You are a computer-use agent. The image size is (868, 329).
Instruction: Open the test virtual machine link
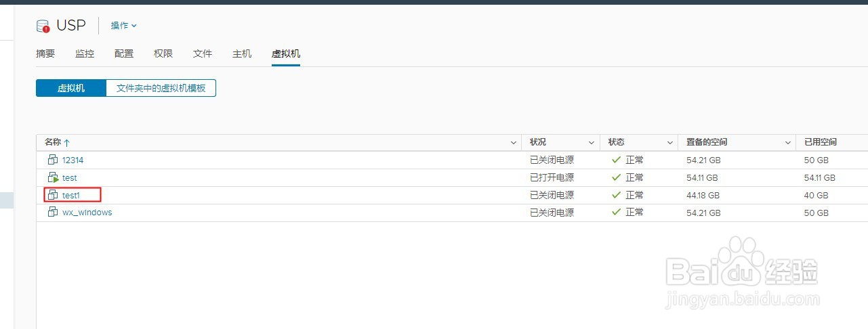(x=70, y=177)
